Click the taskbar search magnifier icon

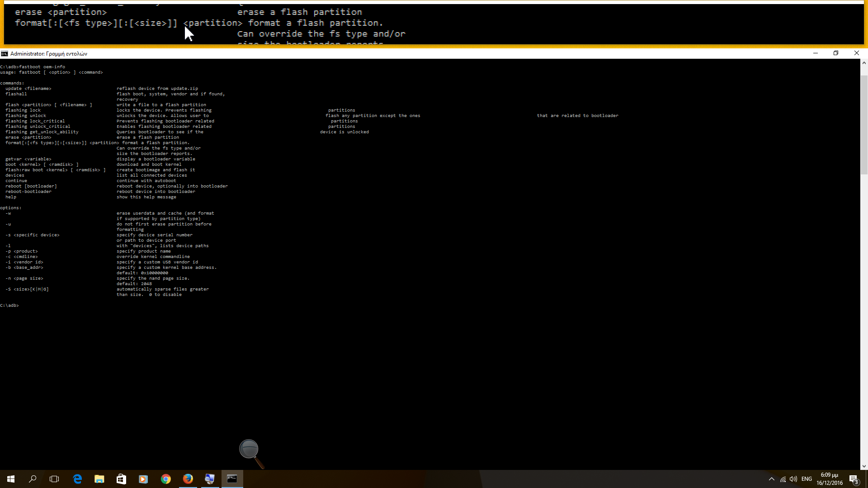point(33,479)
